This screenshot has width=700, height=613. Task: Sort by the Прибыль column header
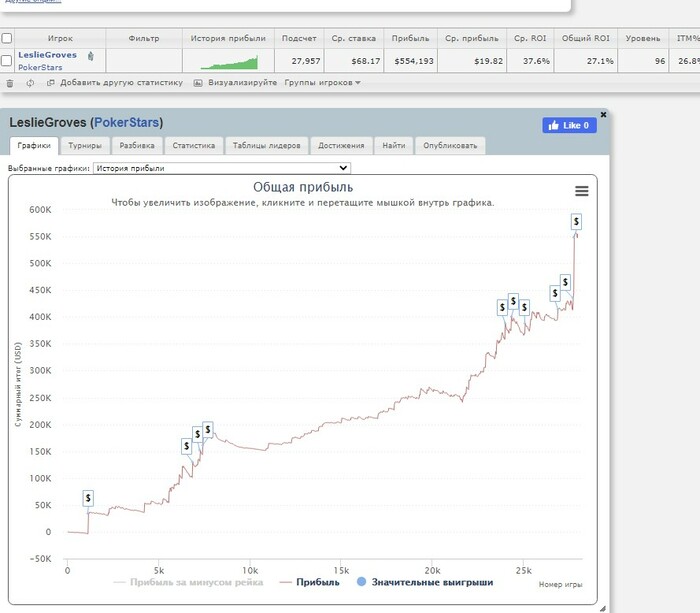410,38
